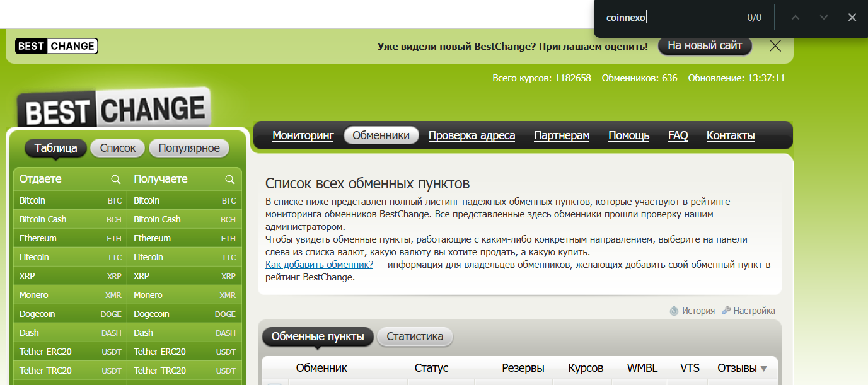Select Dash in the Отдаете column

pyautogui.click(x=70, y=333)
